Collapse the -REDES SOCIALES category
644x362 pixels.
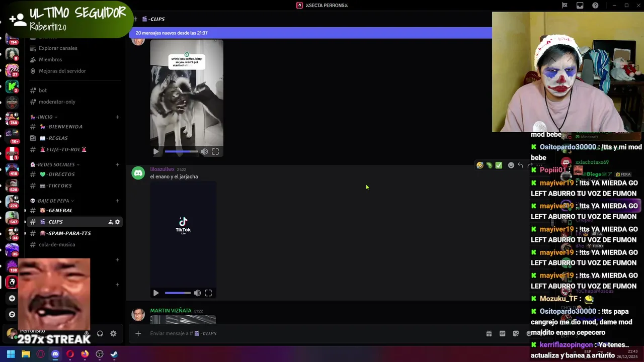[55, 164]
